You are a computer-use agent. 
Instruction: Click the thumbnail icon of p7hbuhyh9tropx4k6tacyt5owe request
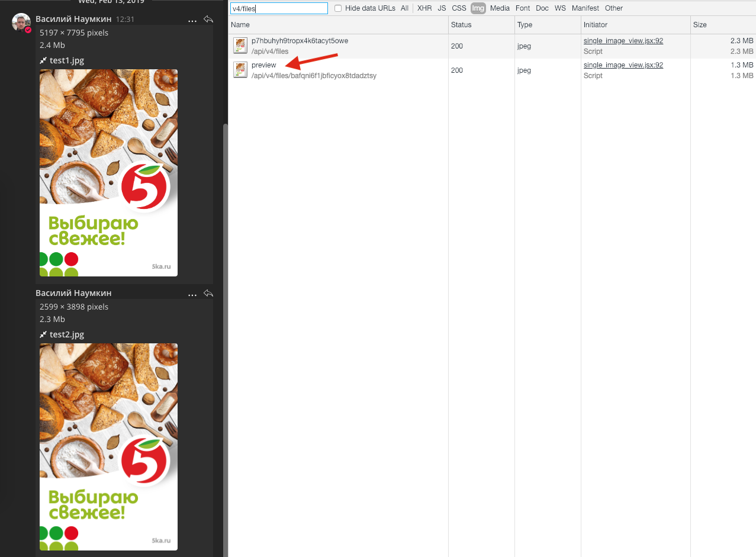pyautogui.click(x=240, y=46)
